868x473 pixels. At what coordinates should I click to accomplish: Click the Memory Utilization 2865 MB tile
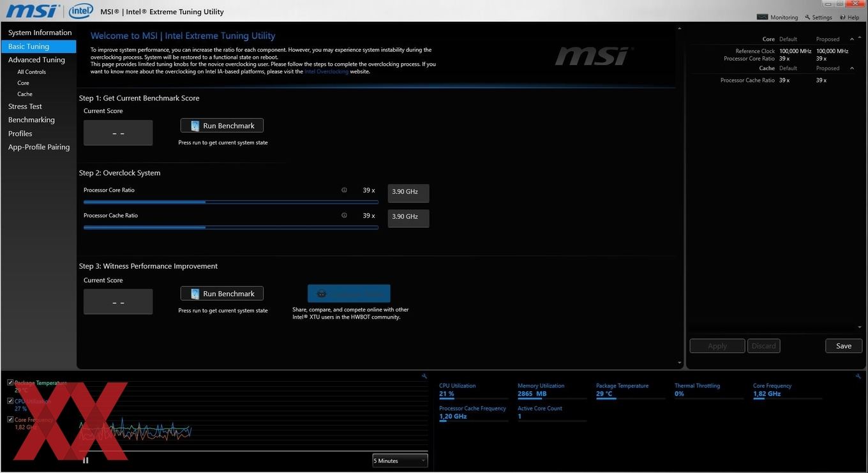click(551, 391)
